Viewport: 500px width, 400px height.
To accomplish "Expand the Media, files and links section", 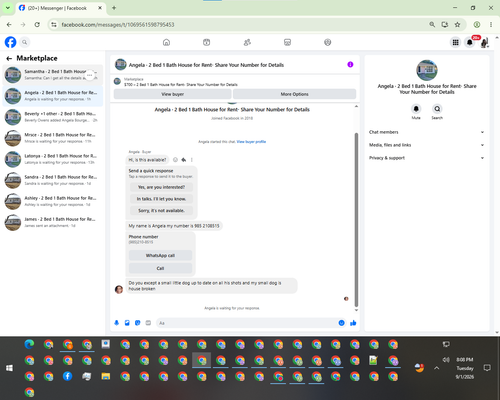I will tap(426, 145).
